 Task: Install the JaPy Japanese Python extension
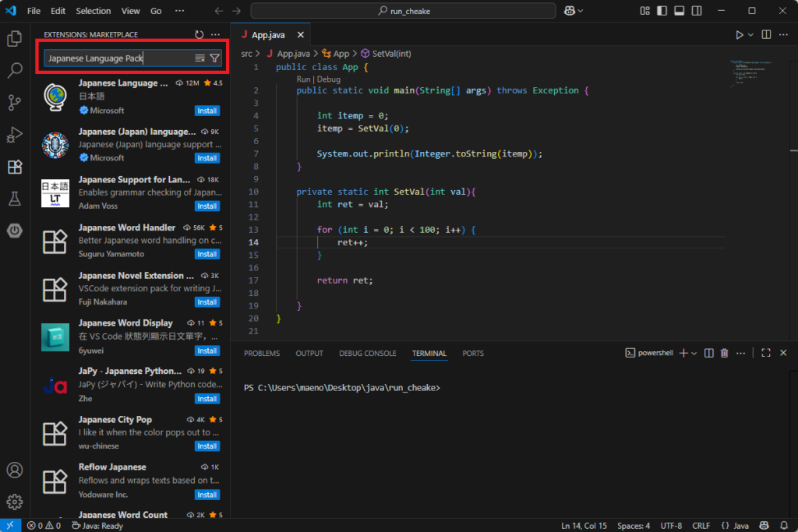[x=207, y=399]
